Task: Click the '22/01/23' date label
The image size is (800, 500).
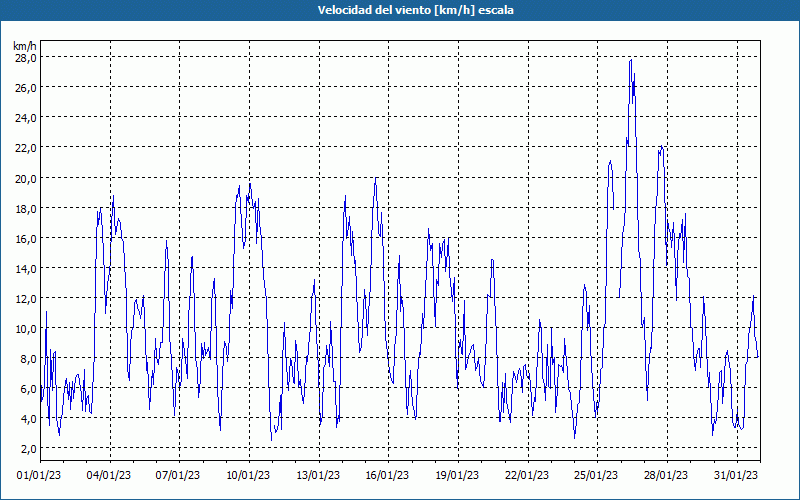Action: click(527, 475)
